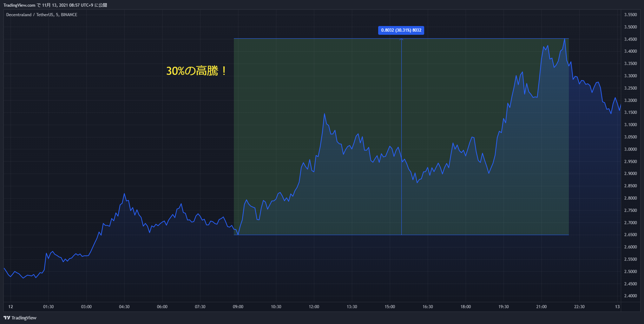The width and height of the screenshot is (644, 324).
Task: Click price axis label 3.1500
Action: click(x=630, y=112)
